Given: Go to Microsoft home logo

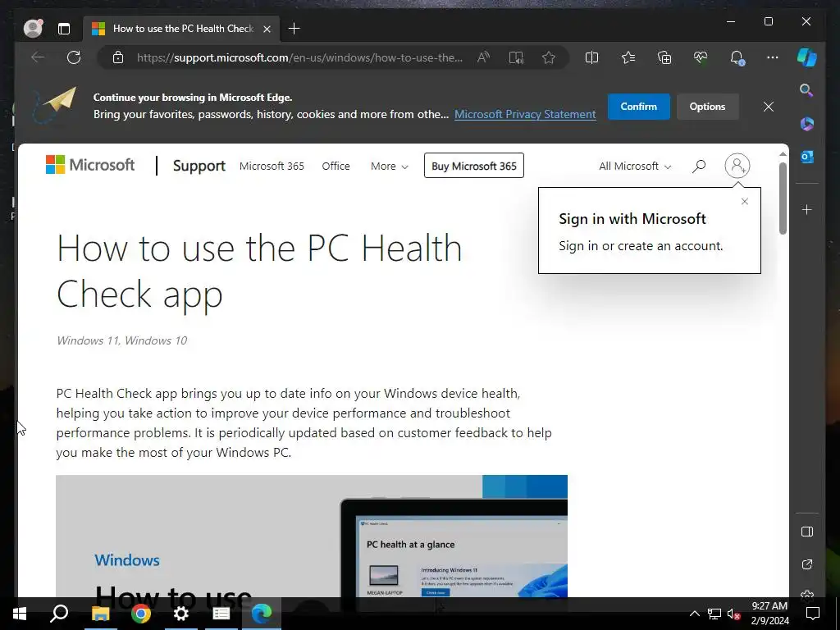Looking at the screenshot, I should click(x=90, y=165).
